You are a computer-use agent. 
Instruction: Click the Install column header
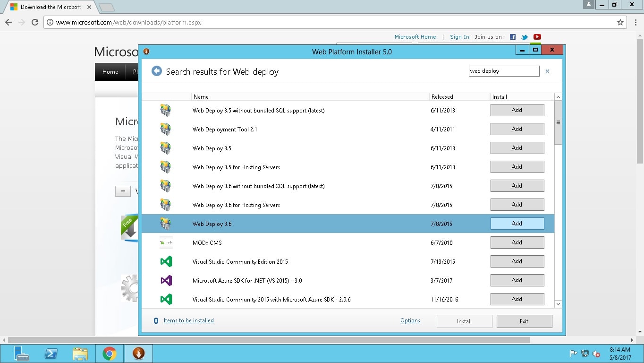(x=522, y=96)
